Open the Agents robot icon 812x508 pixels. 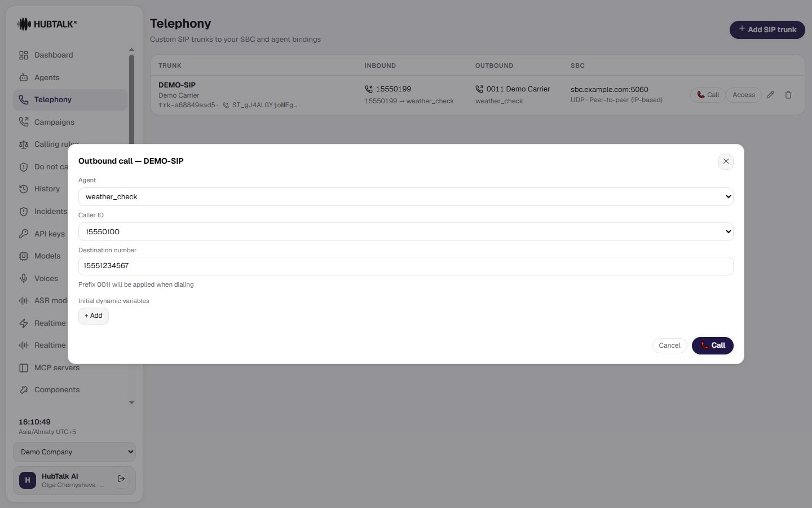click(24, 77)
